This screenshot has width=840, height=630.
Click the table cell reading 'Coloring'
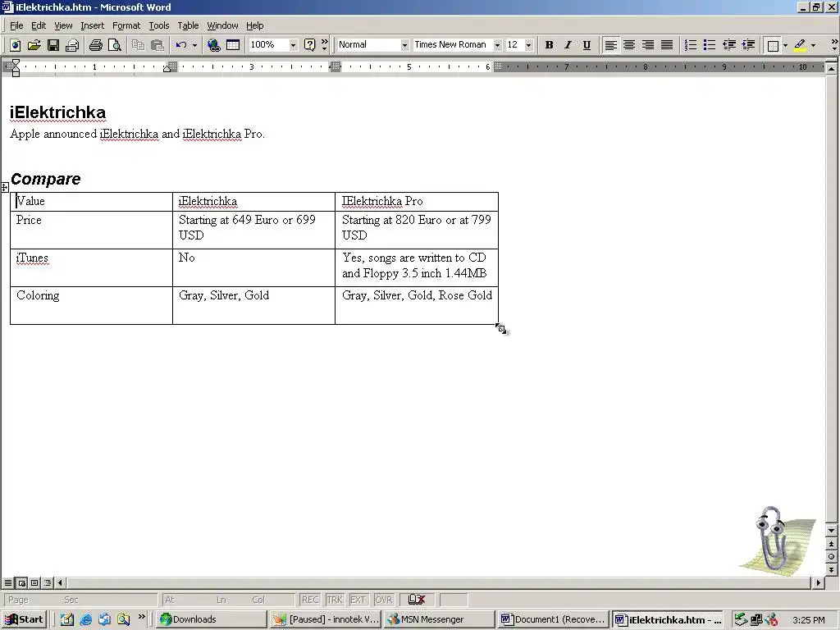coord(91,305)
